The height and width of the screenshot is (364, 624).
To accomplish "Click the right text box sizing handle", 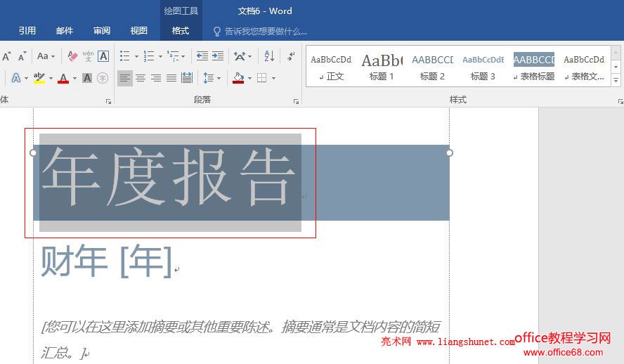I will [x=450, y=152].
